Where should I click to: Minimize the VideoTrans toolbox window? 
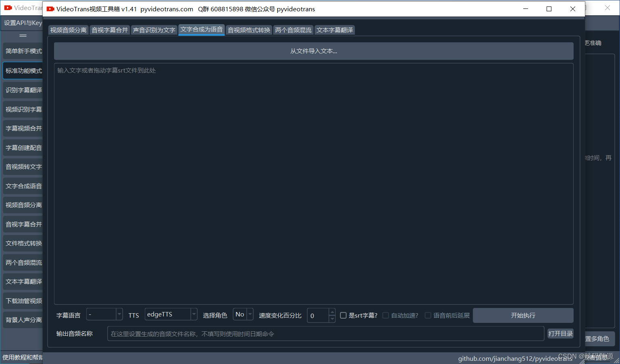click(x=526, y=9)
